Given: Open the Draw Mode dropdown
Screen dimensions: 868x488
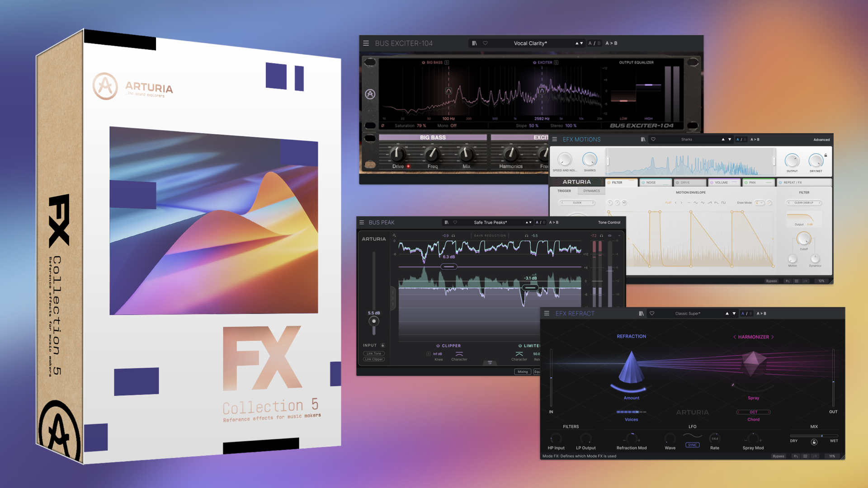Looking at the screenshot, I should [759, 203].
